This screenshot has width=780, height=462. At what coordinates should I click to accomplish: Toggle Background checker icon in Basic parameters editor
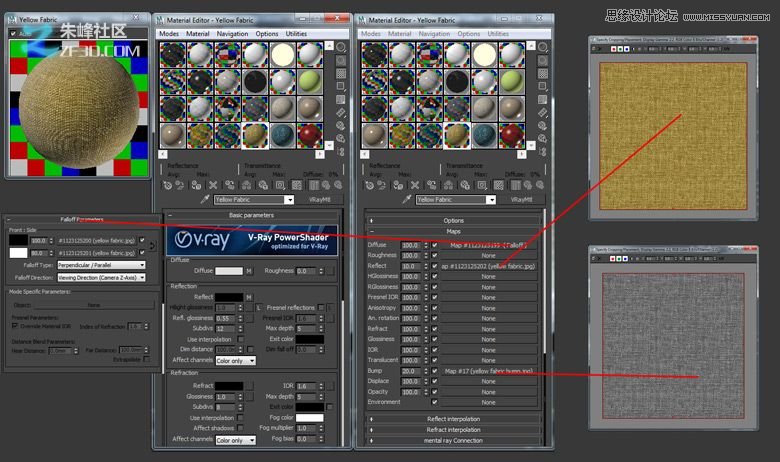[x=341, y=74]
